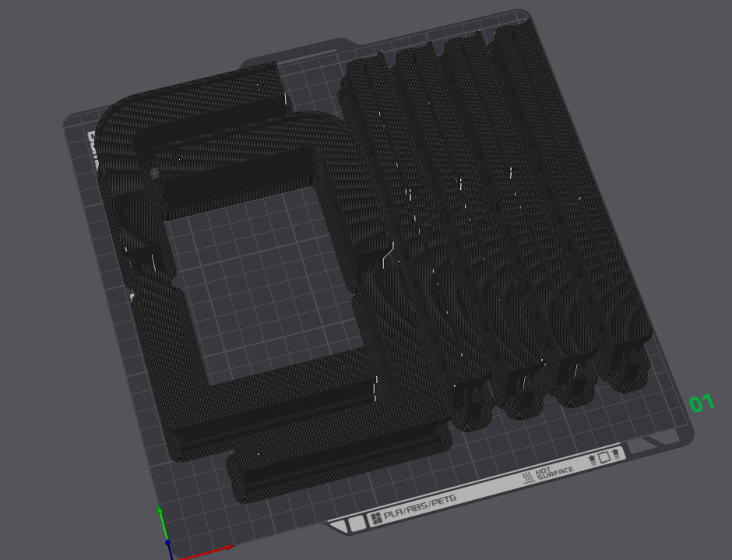Click the HOT SURFACE warning on plate
The image size is (732, 560).
(548, 475)
